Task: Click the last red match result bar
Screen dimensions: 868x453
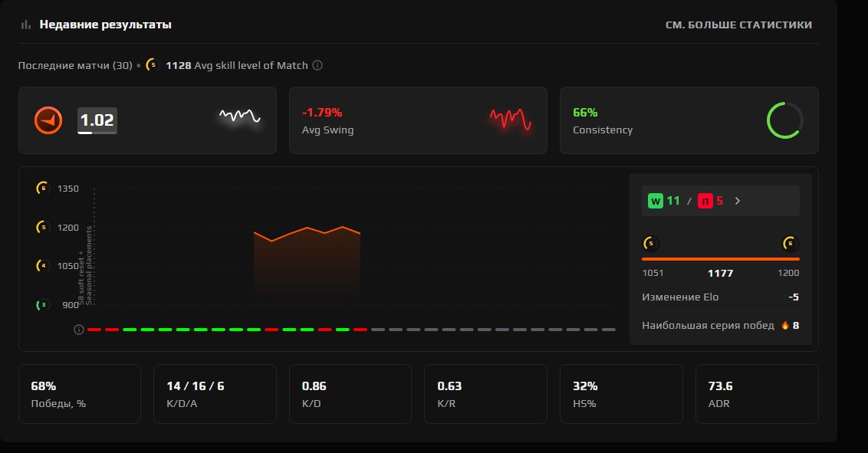Action: pos(360,330)
